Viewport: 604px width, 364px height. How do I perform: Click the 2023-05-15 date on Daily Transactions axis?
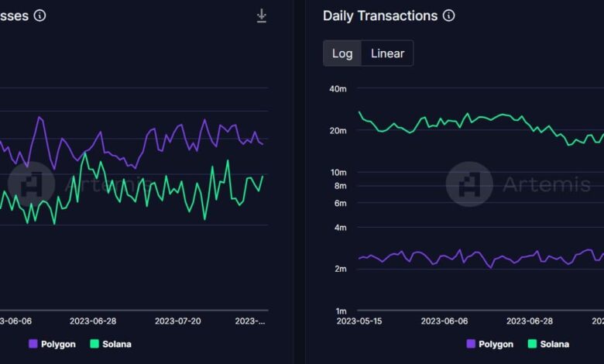tap(359, 321)
